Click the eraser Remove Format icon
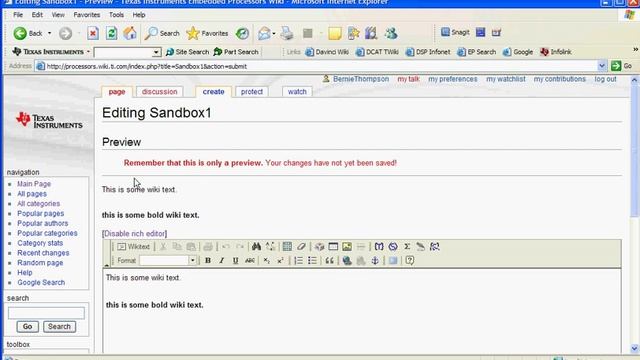 [x=301, y=247]
